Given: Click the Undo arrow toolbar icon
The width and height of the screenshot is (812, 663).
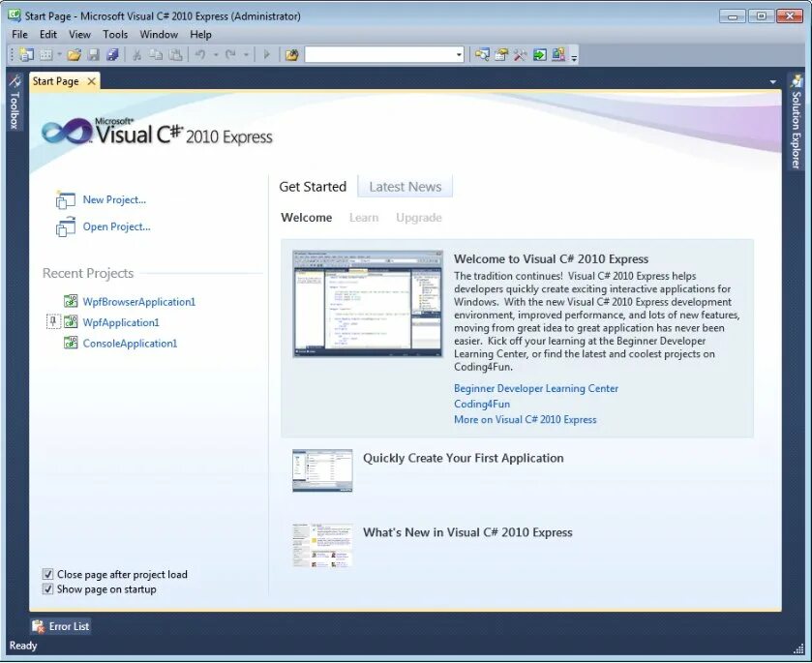Looking at the screenshot, I should click(200, 54).
